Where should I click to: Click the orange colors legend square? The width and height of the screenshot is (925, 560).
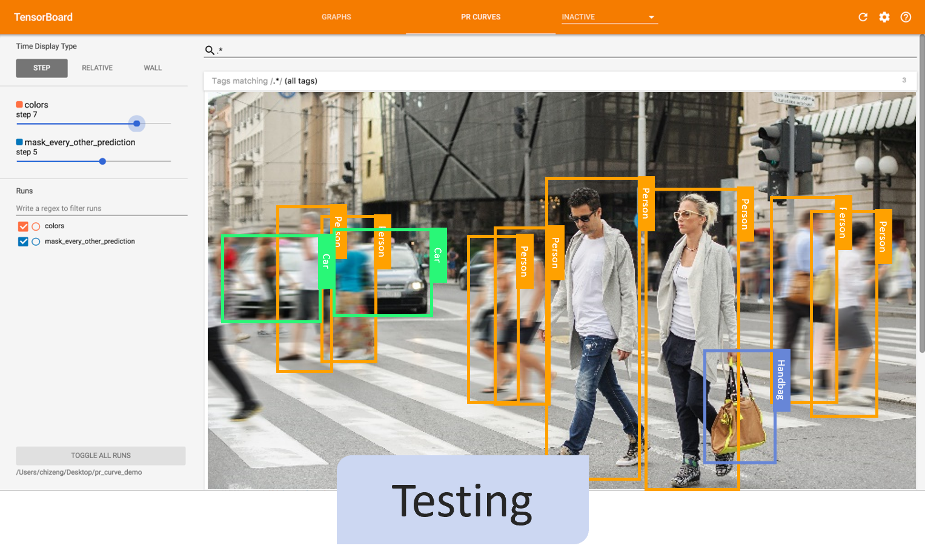(19, 105)
